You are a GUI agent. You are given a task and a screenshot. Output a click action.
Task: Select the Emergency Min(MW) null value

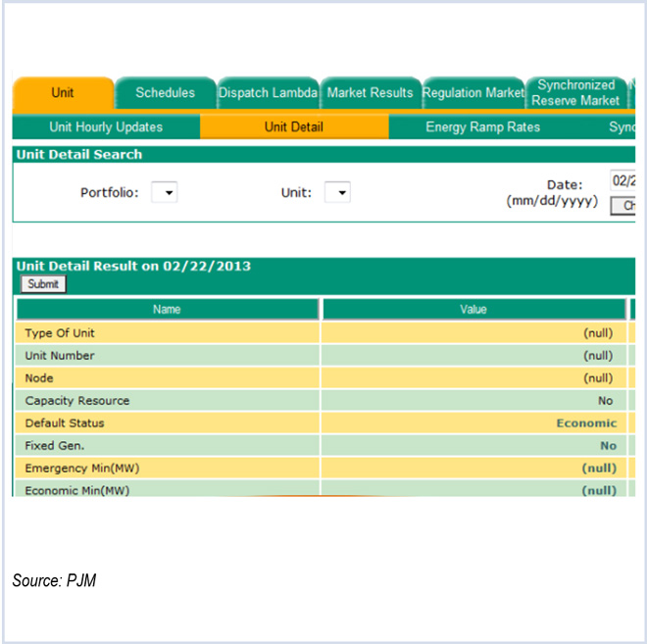(x=598, y=469)
